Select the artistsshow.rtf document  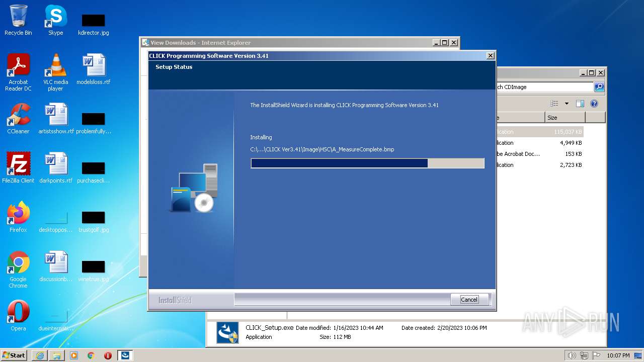[56, 119]
